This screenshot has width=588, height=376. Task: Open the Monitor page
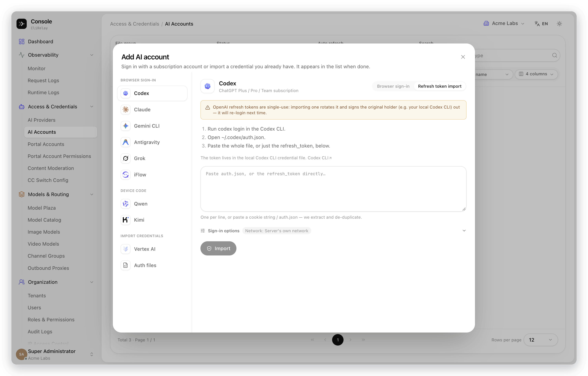[x=37, y=68]
